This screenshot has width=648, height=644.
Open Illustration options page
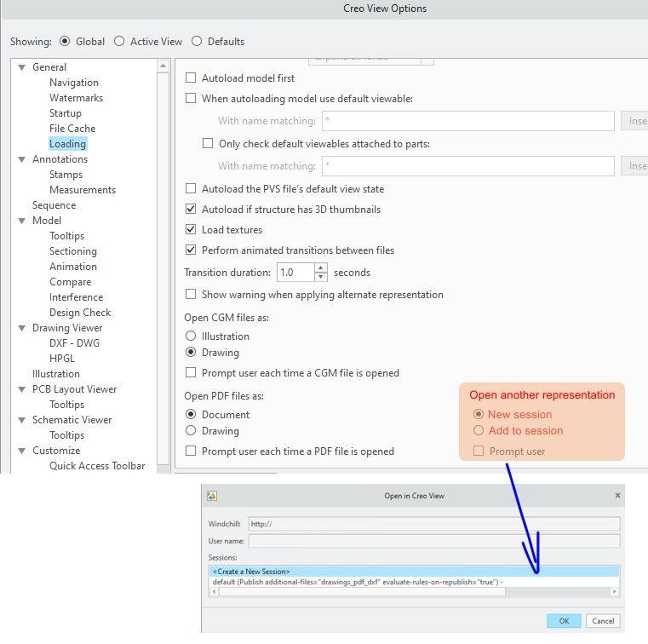[x=56, y=374]
